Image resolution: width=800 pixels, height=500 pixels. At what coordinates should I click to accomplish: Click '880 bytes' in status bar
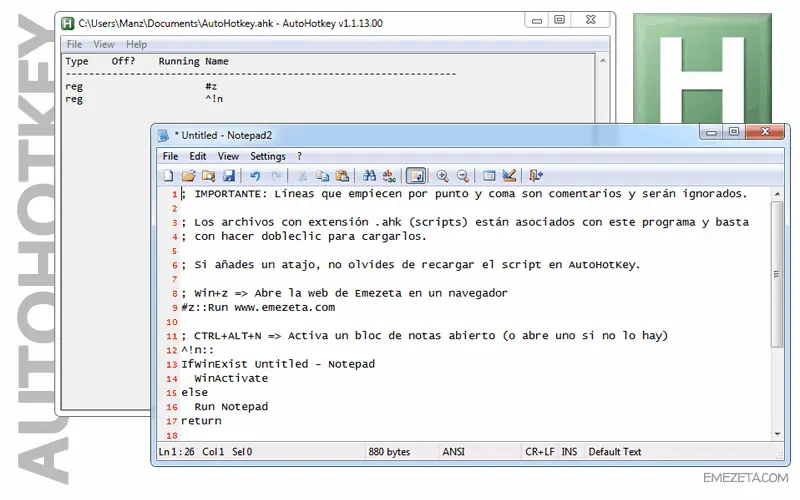click(x=389, y=452)
